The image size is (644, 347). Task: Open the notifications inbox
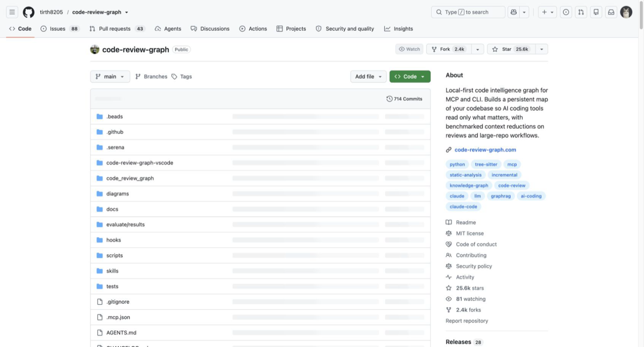pyautogui.click(x=611, y=12)
